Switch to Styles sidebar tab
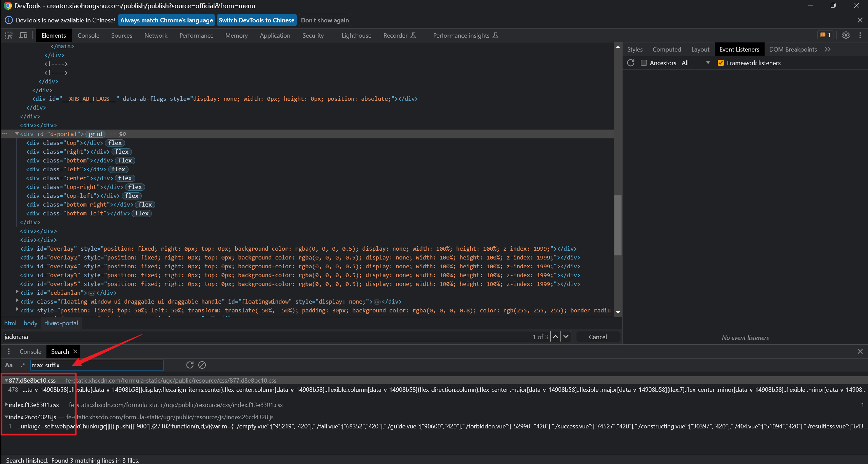The height and width of the screenshot is (464, 868). coord(635,49)
